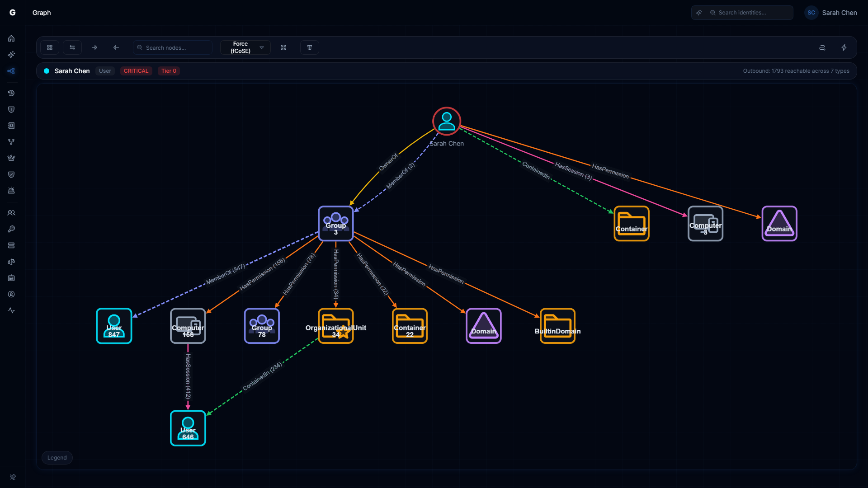Expand the outbound arrow filter in toolbar
Viewport: 868px width, 488px height.
coord(94,47)
